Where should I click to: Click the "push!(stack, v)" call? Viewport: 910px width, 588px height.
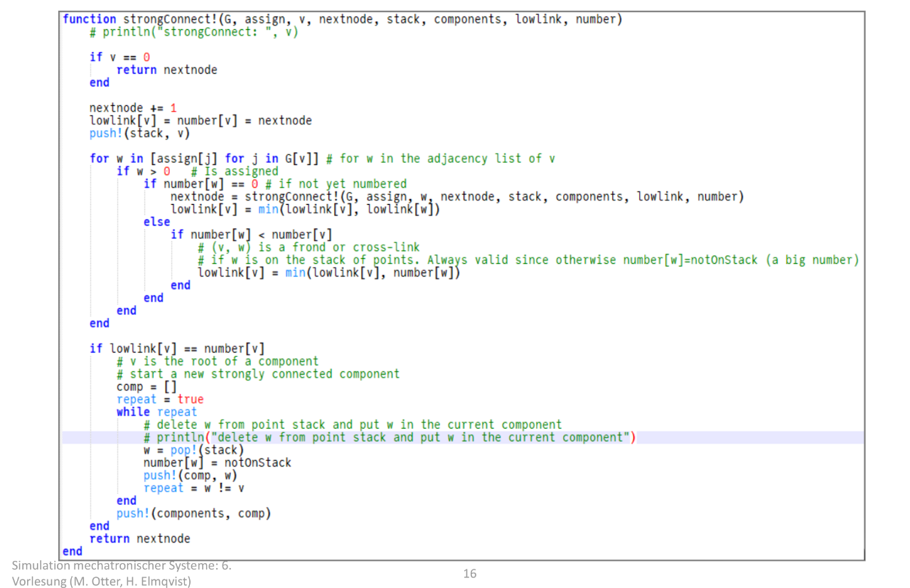tap(139, 133)
